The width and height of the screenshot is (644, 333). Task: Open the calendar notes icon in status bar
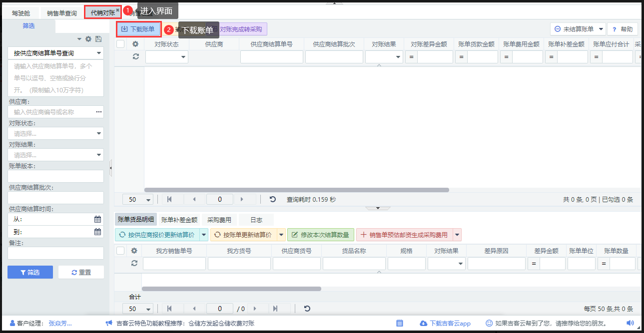pyautogui.click(x=400, y=323)
